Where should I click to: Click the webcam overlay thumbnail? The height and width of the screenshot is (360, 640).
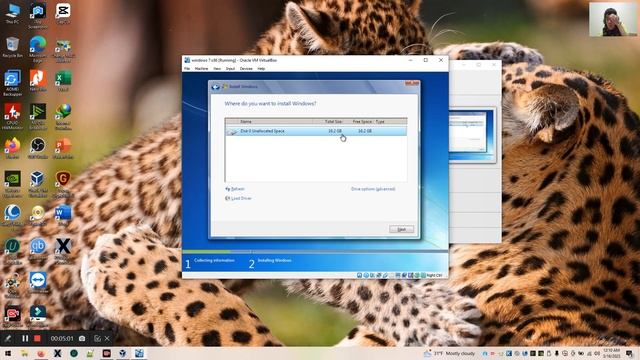coord(613,20)
